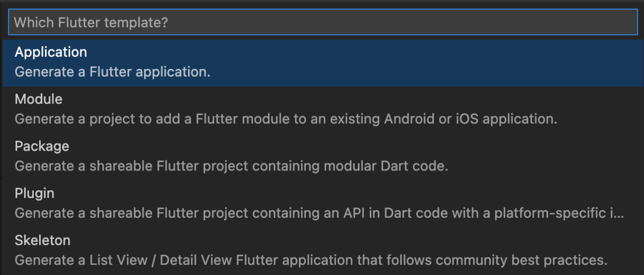Click the 'Plugin' title label
Image resolution: width=644 pixels, height=275 pixels.
pos(34,194)
